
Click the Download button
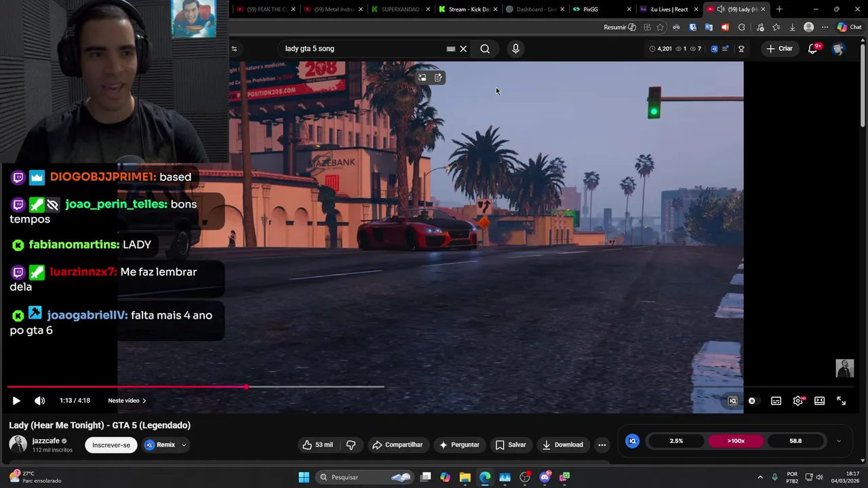[x=563, y=445]
